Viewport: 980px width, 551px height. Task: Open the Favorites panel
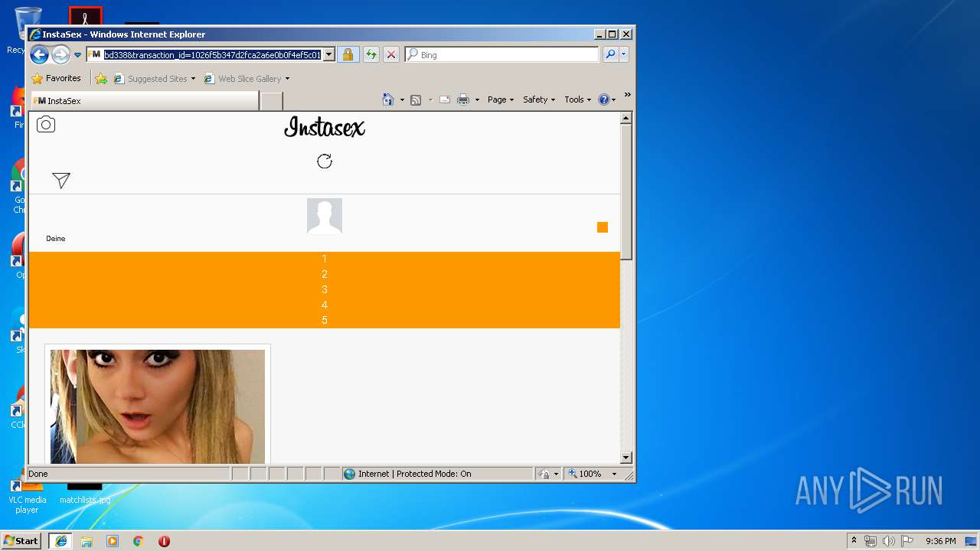pyautogui.click(x=56, y=78)
